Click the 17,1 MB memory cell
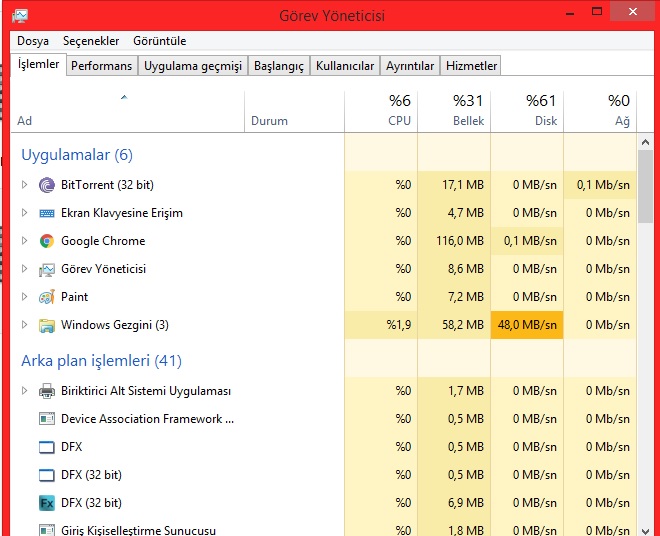This screenshot has width=660, height=536. [x=454, y=185]
